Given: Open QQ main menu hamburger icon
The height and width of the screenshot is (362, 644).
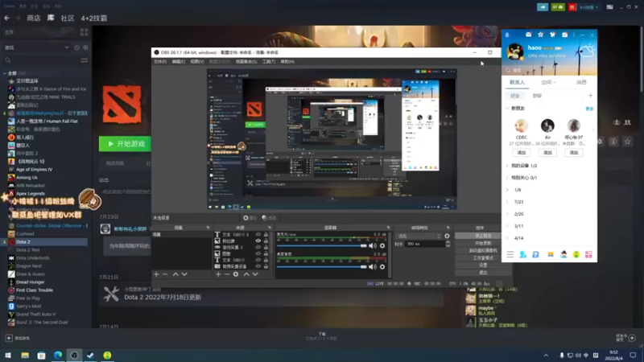Looking at the screenshot, I should (x=510, y=254).
